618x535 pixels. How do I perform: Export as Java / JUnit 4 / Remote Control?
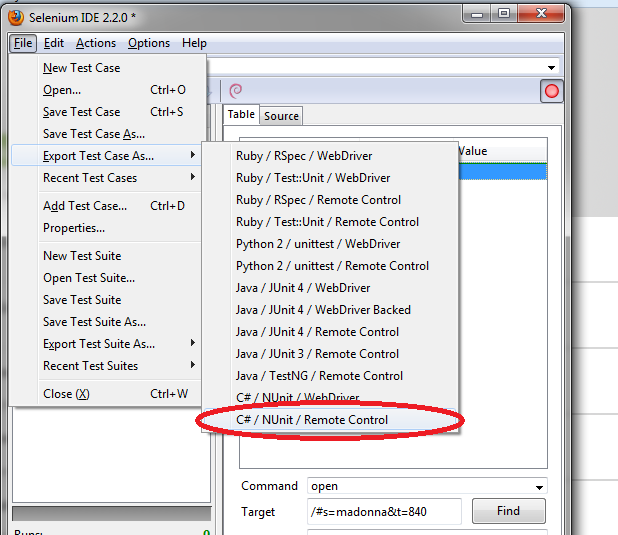point(330,332)
